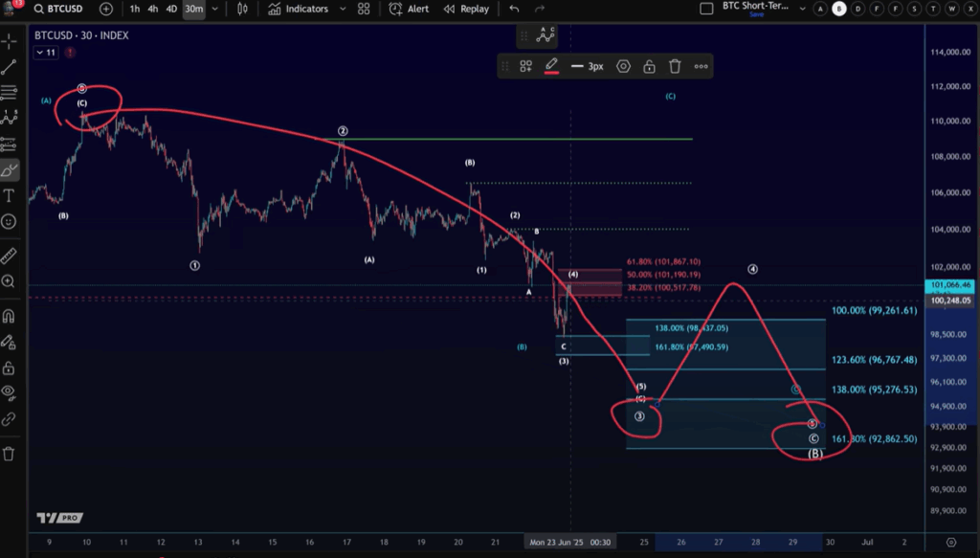This screenshot has height=558, width=980.
Task: Open the BTCUSD symbol search
Action: point(58,9)
